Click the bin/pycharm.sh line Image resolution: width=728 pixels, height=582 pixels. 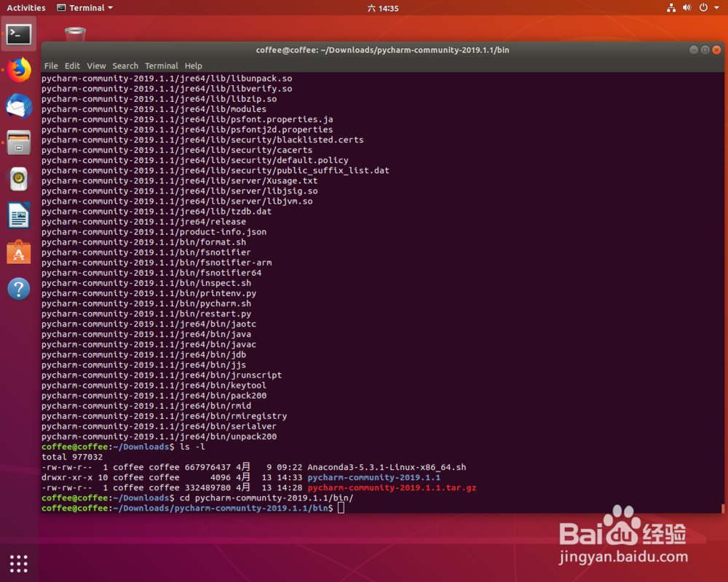[x=146, y=303]
